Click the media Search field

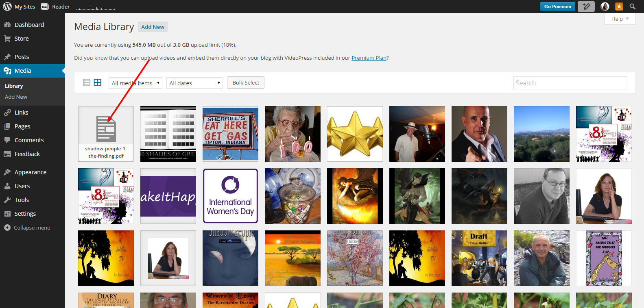coord(570,83)
